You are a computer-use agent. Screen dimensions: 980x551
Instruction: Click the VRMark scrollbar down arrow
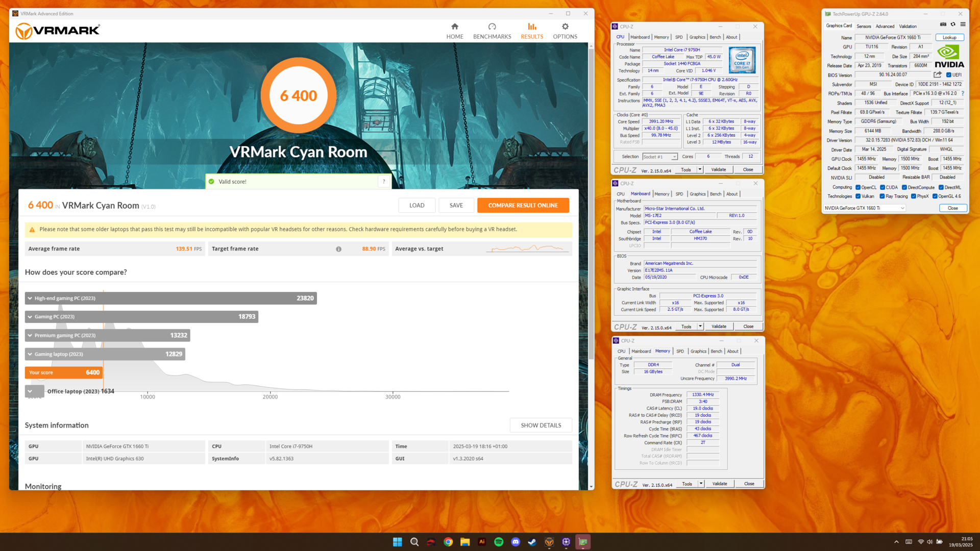click(x=591, y=487)
